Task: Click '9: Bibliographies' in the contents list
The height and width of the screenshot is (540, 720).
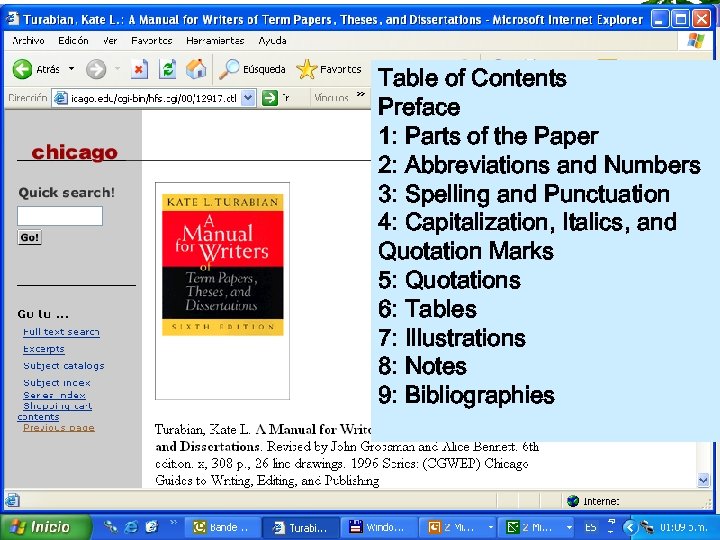Action: point(467,395)
